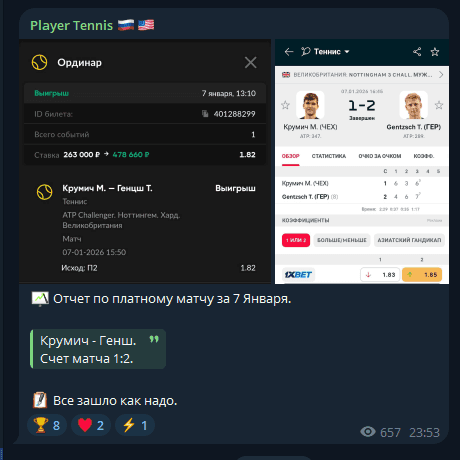460x460 pixels.
Task: Favorite Gentzsch T. with the star
Action: coord(439,105)
